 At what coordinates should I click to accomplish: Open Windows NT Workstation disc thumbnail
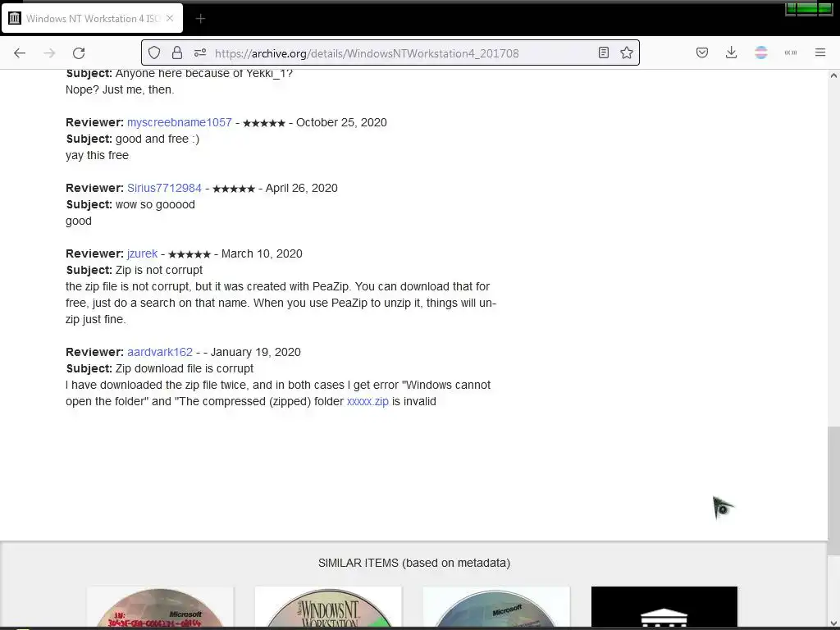click(328, 606)
